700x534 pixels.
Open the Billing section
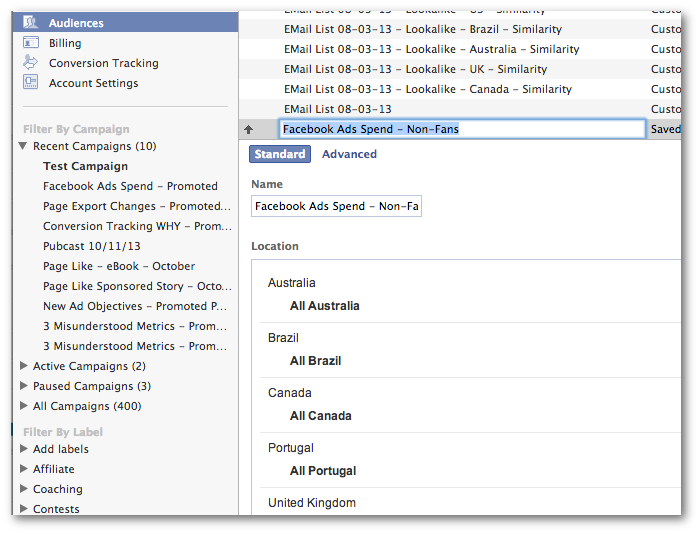(x=65, y=43)
